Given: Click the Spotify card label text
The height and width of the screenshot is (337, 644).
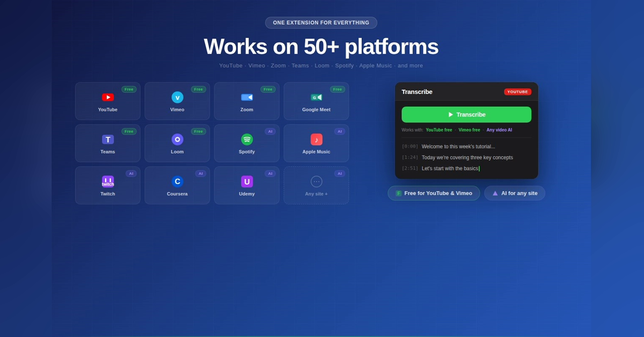Looking at the screenshot, I should pyautogui.click(x=247, y=152).
